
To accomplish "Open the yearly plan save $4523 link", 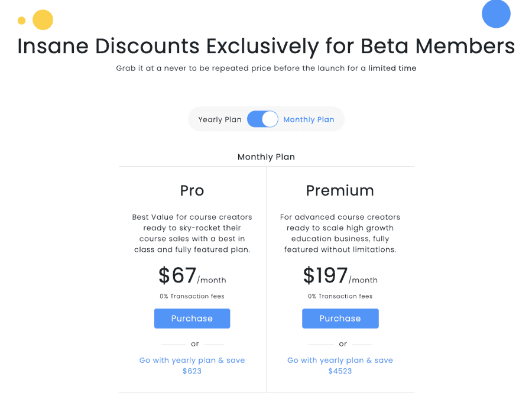I will (x=340, y=365).
